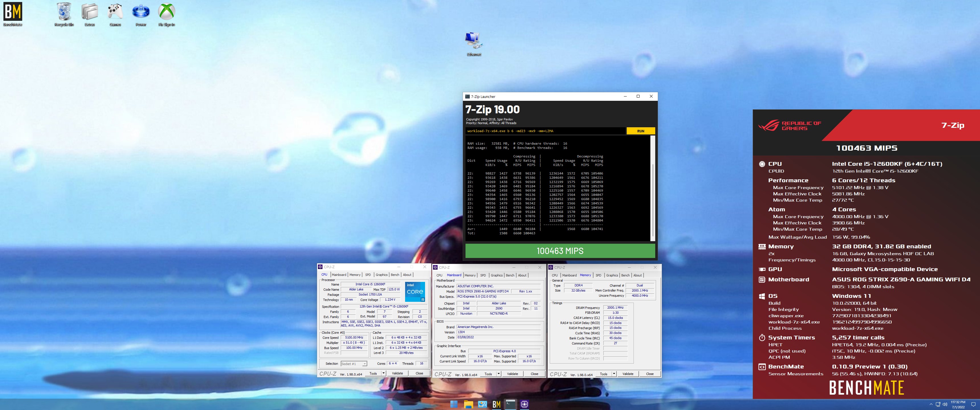Click the Intel Core i5 logo in CPU-Z
The width and height of the screenshot is (980, 410).
tap(415, 292)
